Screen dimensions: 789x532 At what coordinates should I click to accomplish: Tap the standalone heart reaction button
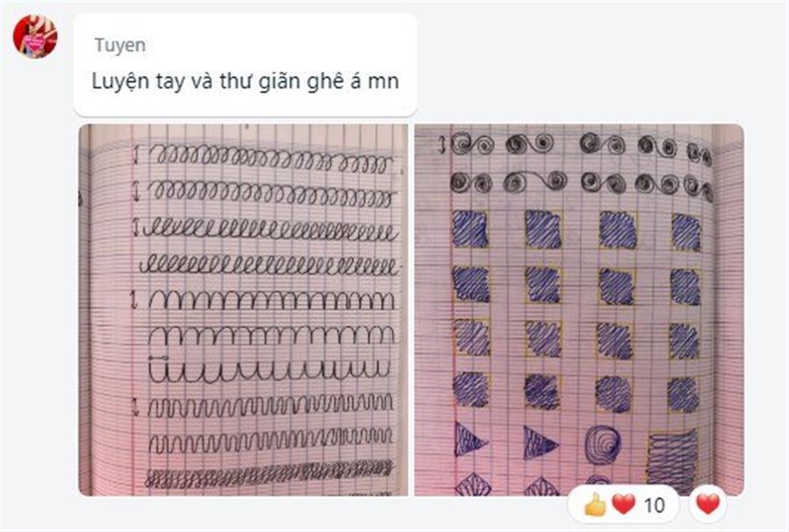tap(708, 504)
